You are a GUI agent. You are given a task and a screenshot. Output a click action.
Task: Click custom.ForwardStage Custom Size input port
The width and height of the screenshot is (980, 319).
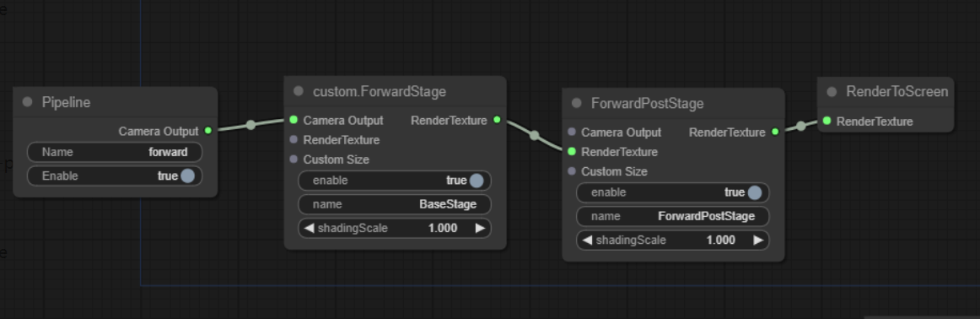click(x=293, y=159)
